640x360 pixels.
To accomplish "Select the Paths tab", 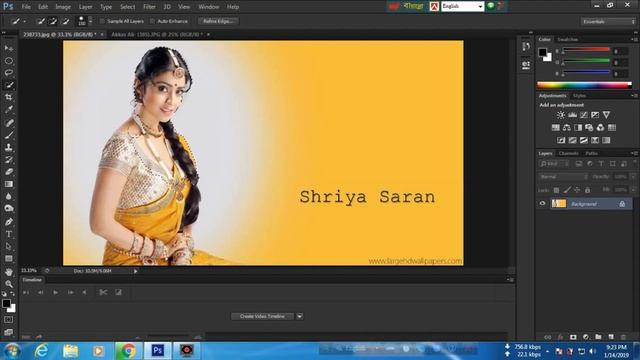I will (x=591, y=153).
